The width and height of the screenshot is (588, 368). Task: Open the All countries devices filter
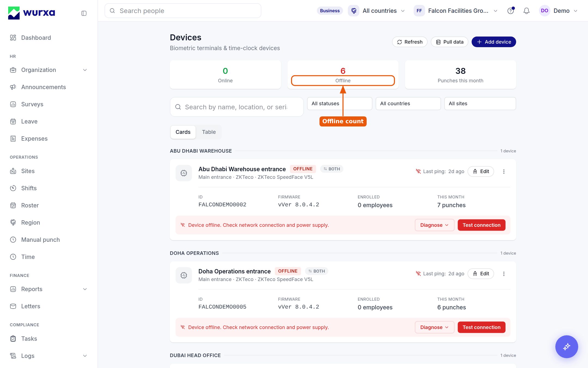[408, 104]
